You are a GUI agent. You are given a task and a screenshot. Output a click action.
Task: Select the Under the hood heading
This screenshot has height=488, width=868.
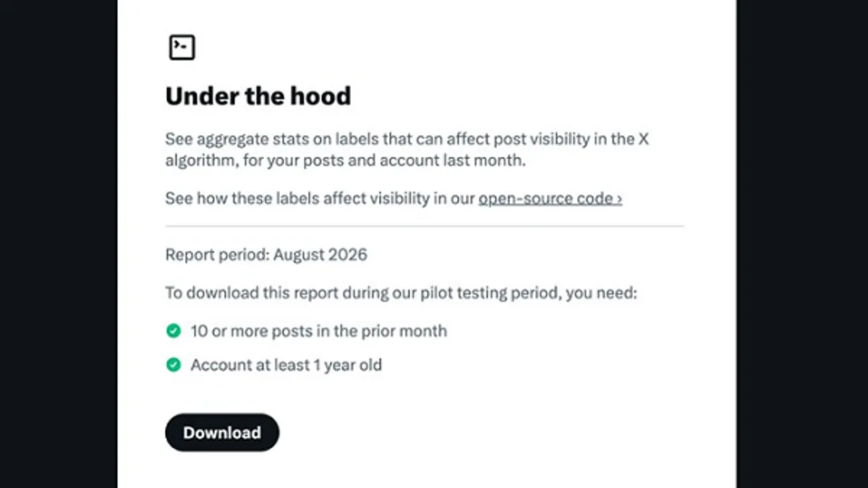[258, 95]
